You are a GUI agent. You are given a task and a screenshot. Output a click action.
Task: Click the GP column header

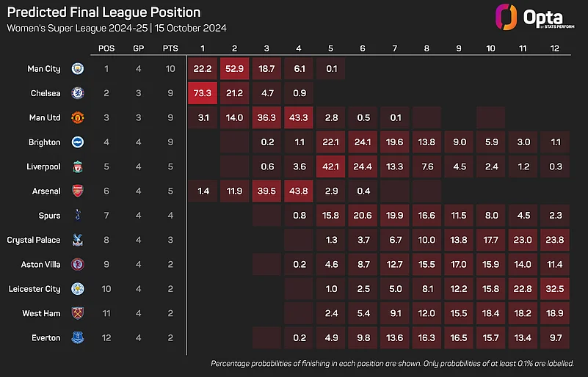pos(139,48)
